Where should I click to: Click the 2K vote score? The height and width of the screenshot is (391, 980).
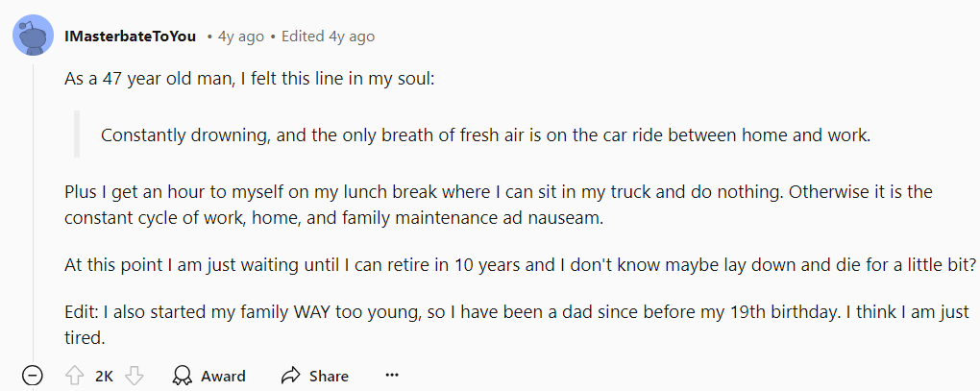105,376
